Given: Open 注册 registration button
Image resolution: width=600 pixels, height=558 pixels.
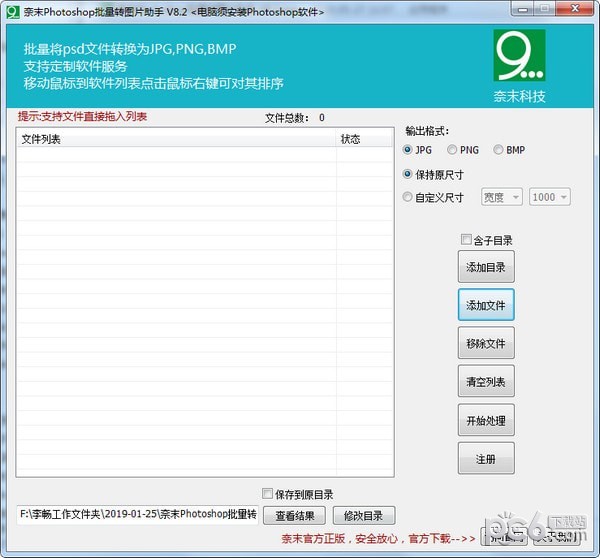Looking at the screenshot, I should [486, 458].
